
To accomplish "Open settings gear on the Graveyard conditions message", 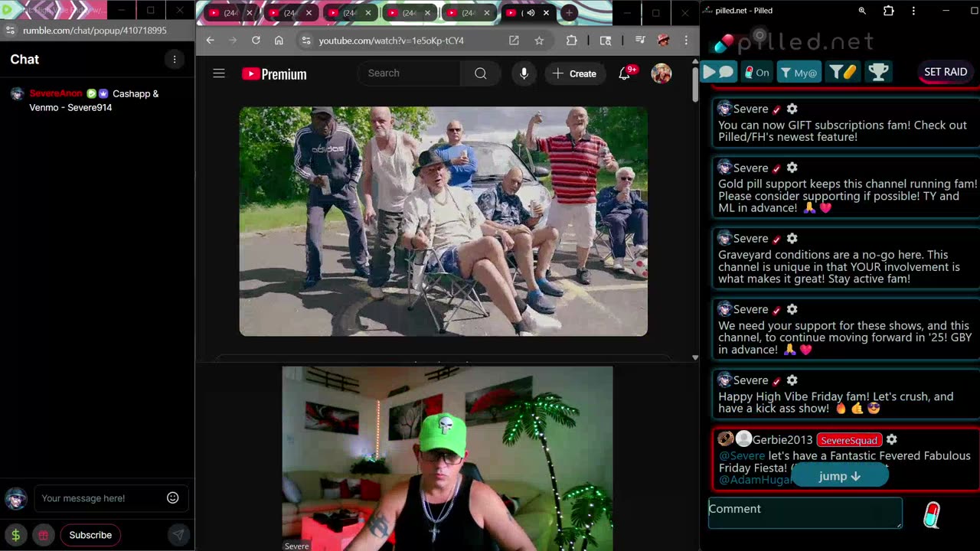I will point(792,238).
